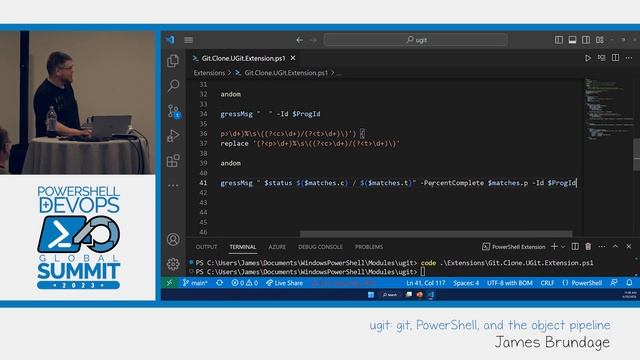The image size is (640, 360).
Task: Open errors and warnings count
Action: (x=245, y=282)
